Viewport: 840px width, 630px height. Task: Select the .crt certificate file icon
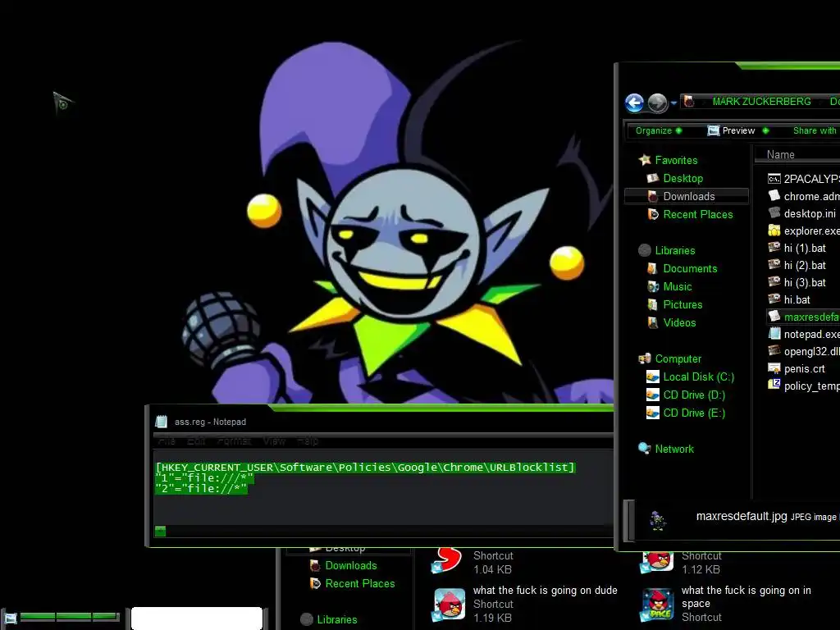tap(774, 368)
